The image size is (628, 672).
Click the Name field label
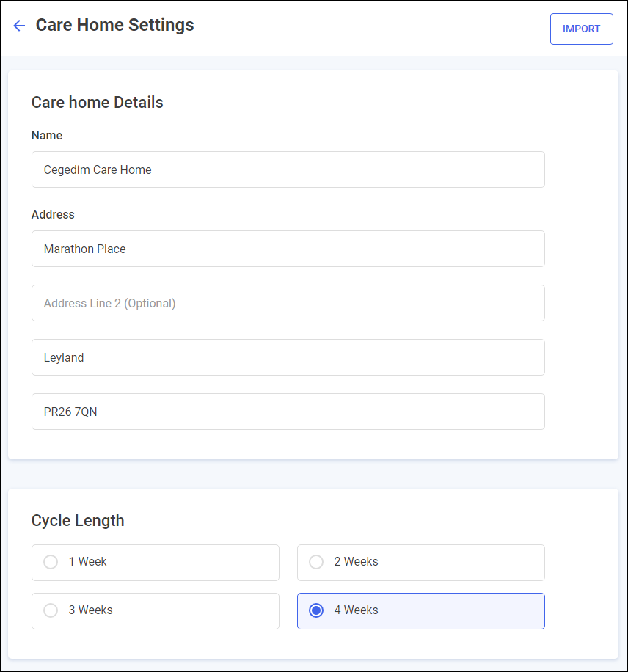(x=47, y=136)
